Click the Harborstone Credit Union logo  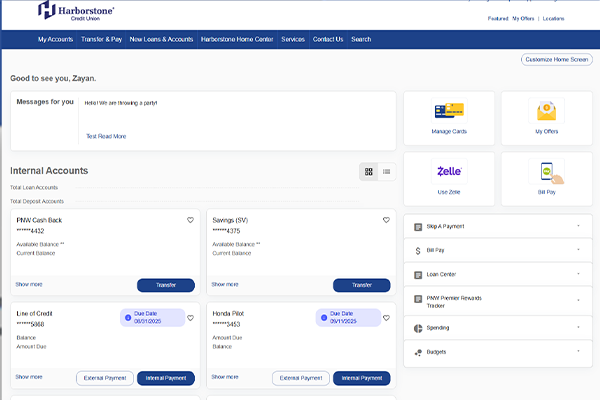pos(76,12)
